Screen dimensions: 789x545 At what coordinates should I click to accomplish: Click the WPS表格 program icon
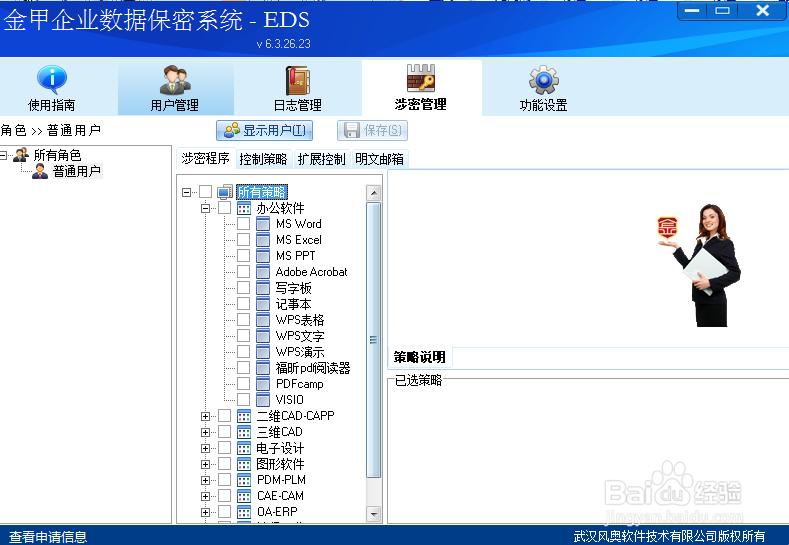pos(263,320)
